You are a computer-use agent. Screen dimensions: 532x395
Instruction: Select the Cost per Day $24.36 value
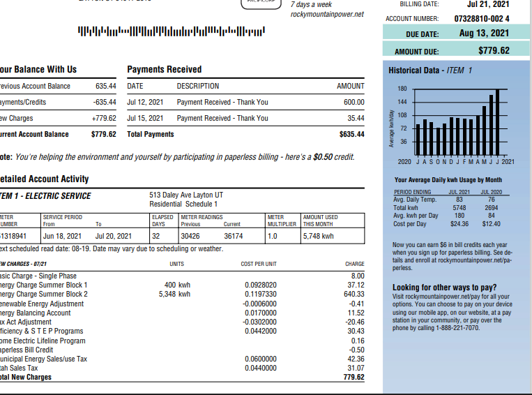(x=459, y=223)
